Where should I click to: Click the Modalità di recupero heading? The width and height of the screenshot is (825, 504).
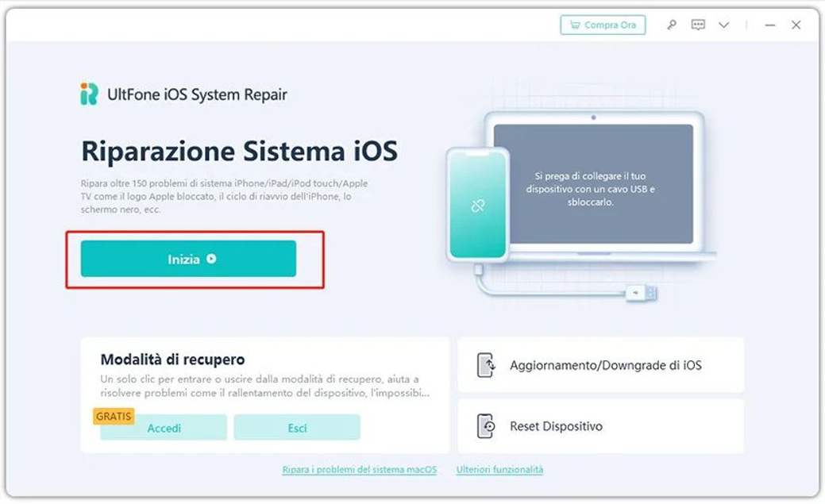172,360
